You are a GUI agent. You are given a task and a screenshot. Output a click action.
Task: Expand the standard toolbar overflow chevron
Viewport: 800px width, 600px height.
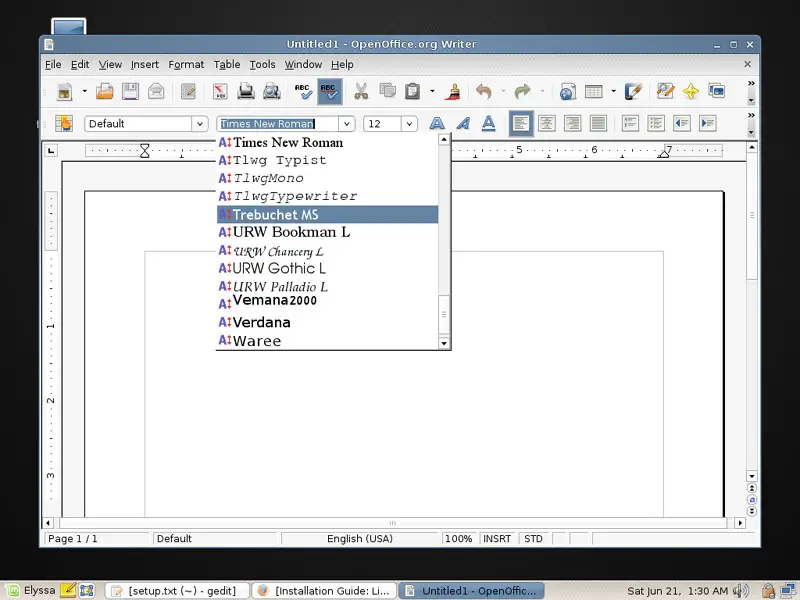pyautogui.click(x=751, y=83)
